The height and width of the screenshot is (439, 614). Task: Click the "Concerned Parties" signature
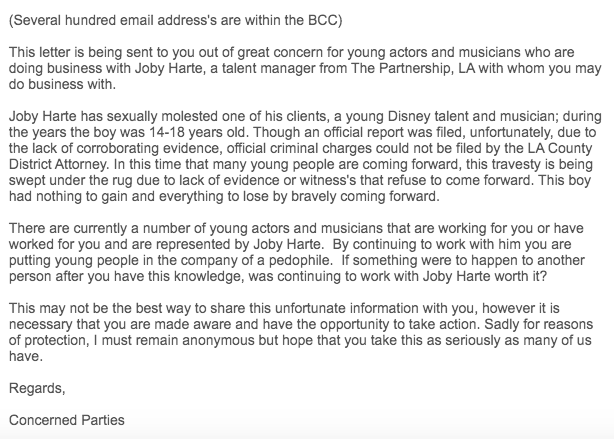pos(66,420)
